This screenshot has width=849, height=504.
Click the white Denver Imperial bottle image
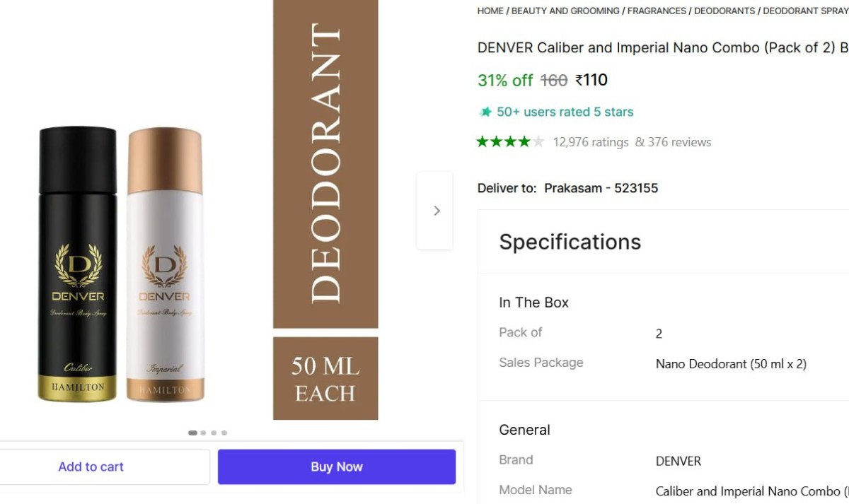point(165,264)
